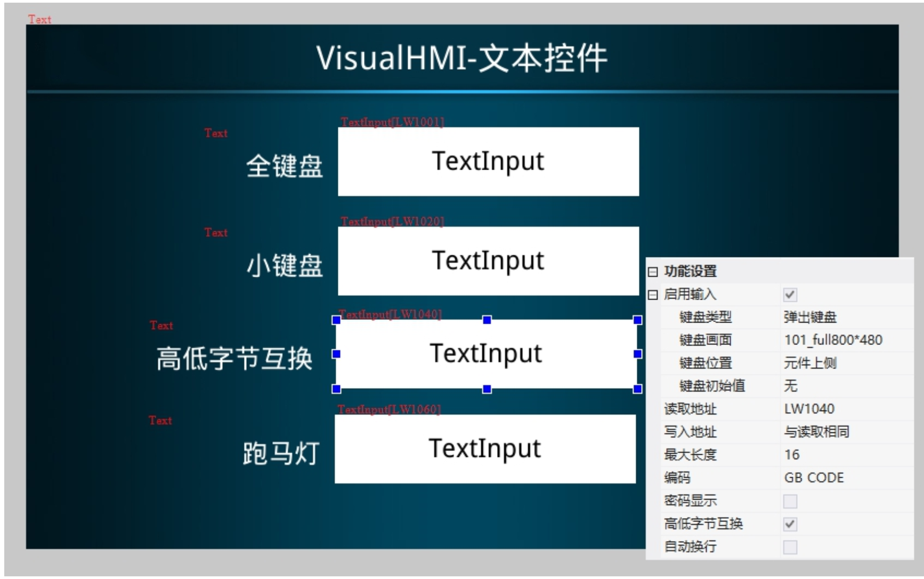Enable the 自动换行 checkbox

pos(790,547)
